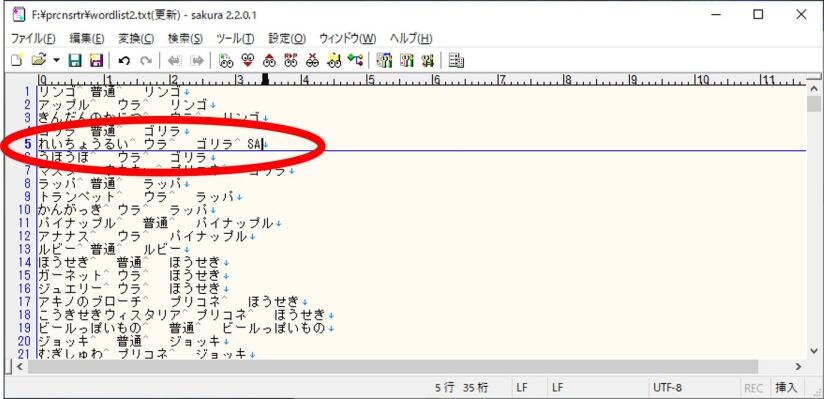Redo the last undone edit
This screenshot has width=824, height=399.
click(146, 60)
